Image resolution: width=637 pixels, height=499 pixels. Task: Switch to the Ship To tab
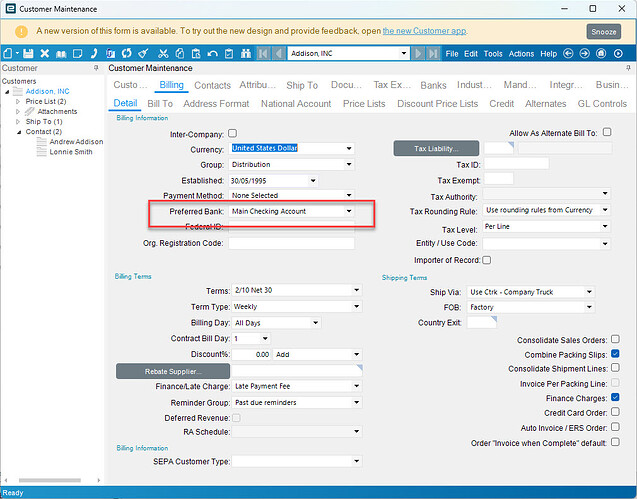click(x=302, y=85)
